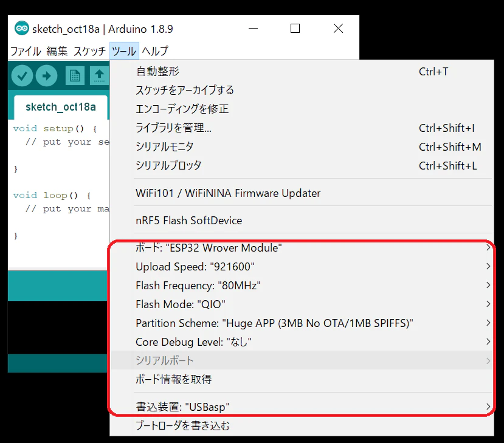Viewport: 504px width, 443px height.
Task: Maximize the Arduino window
Action: point(295,29)
